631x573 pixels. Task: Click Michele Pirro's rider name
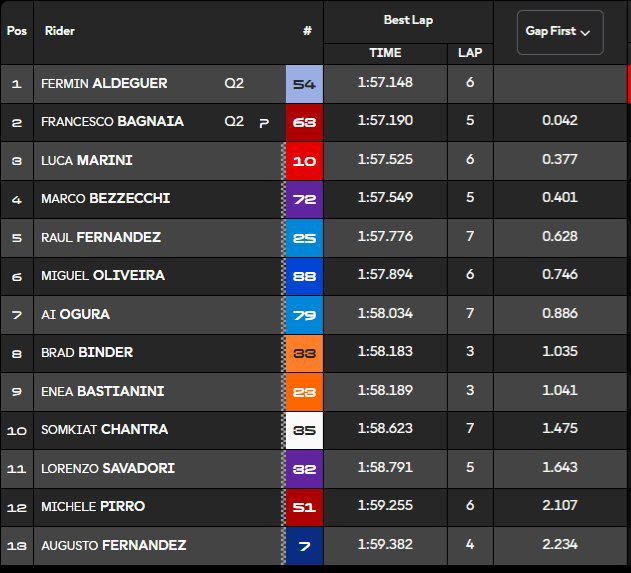click(93, 507)
